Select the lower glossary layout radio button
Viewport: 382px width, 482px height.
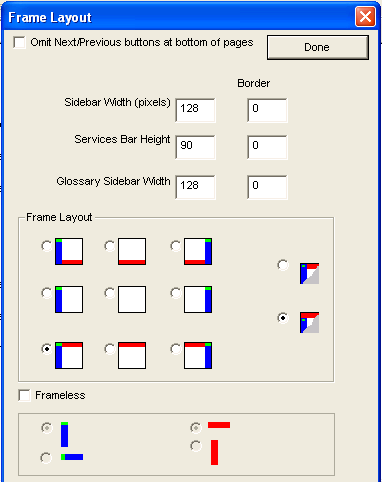click(283, 318)
